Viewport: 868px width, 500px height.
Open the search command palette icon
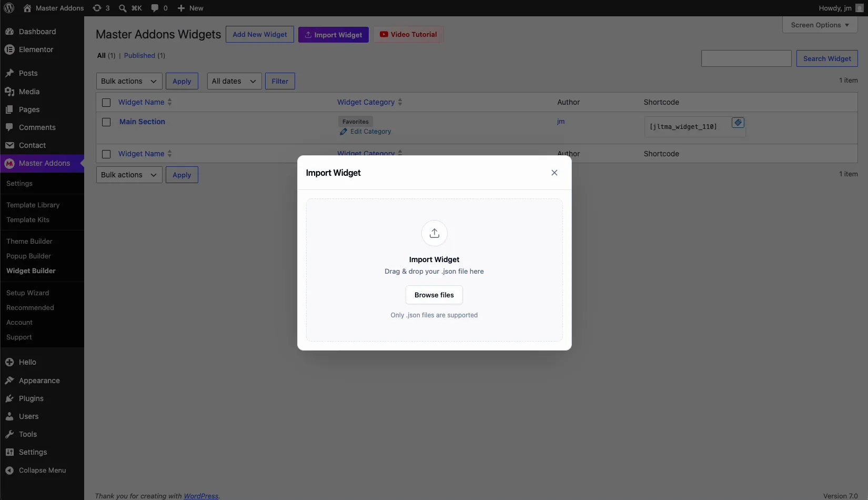tap(123, 8)
